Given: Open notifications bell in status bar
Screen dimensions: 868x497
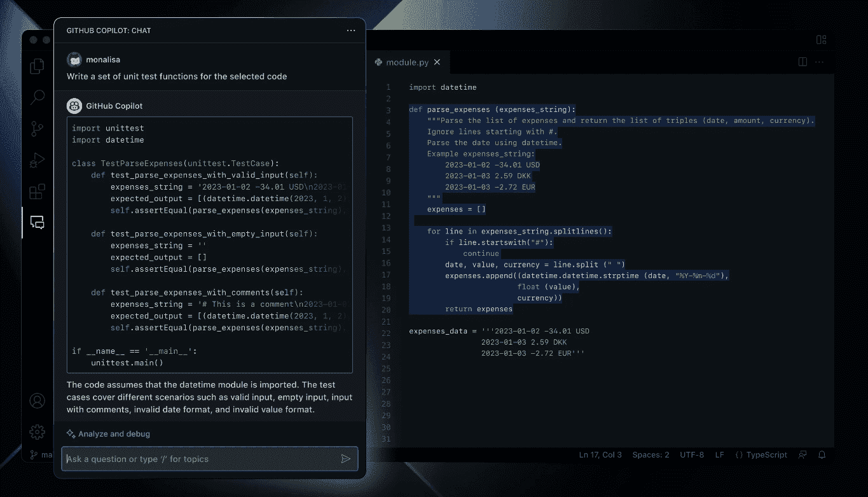Looking at the screenshot, I should (x=822, y=455).
